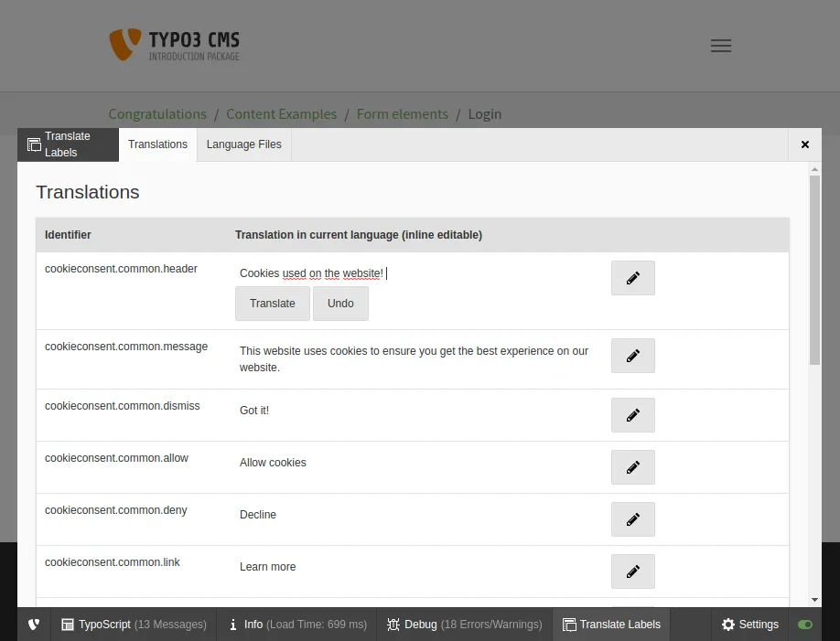Open the TypoScript messages panel
This screenshot has width=840, height=641.
tap(134, 625)
